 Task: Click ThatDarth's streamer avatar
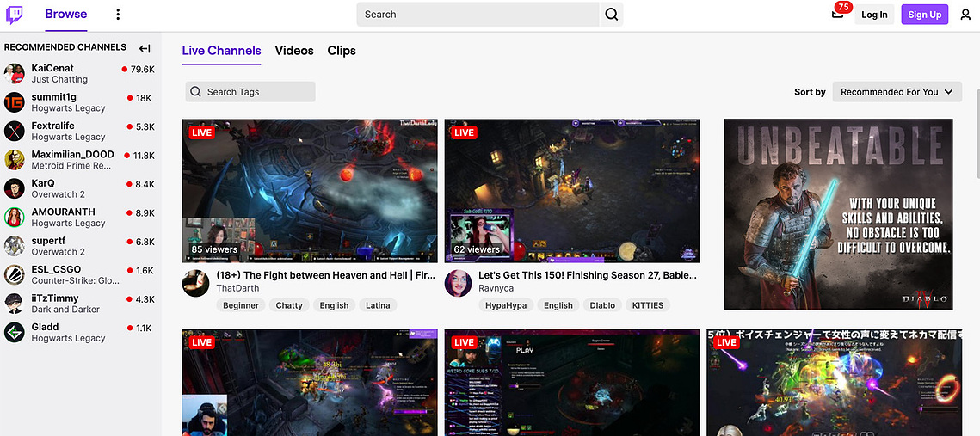tap(195, 284)
